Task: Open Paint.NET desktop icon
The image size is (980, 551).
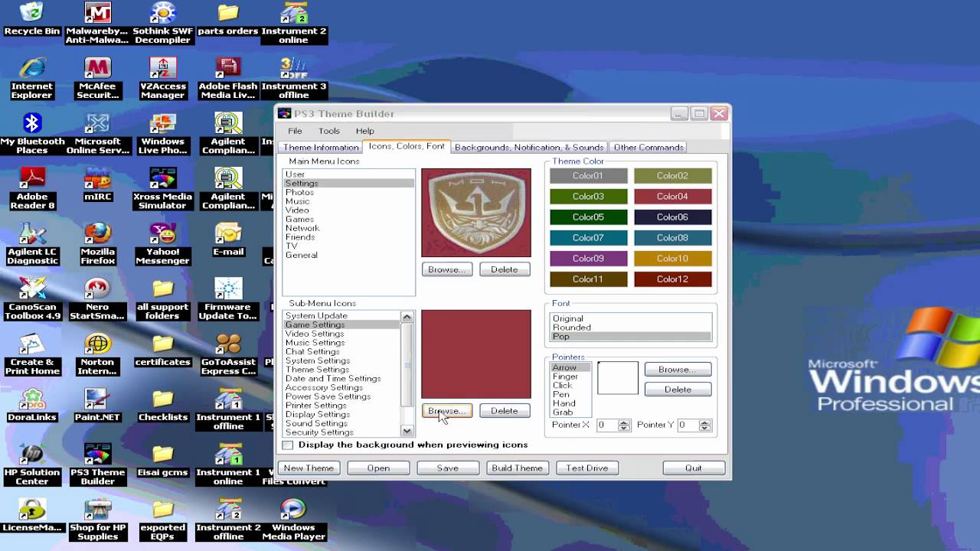Action: (97, 399)
